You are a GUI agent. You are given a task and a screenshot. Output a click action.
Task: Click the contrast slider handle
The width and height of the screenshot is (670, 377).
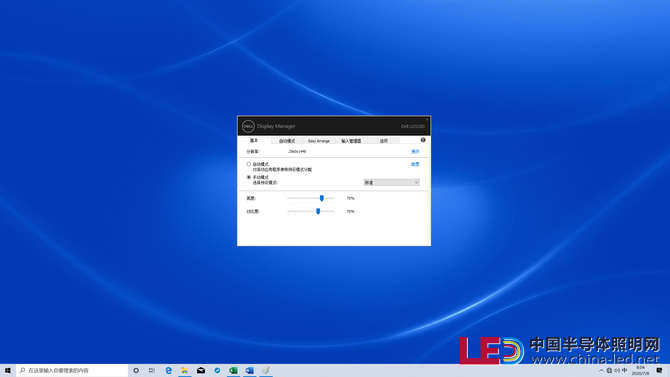[x=318, y=211]
